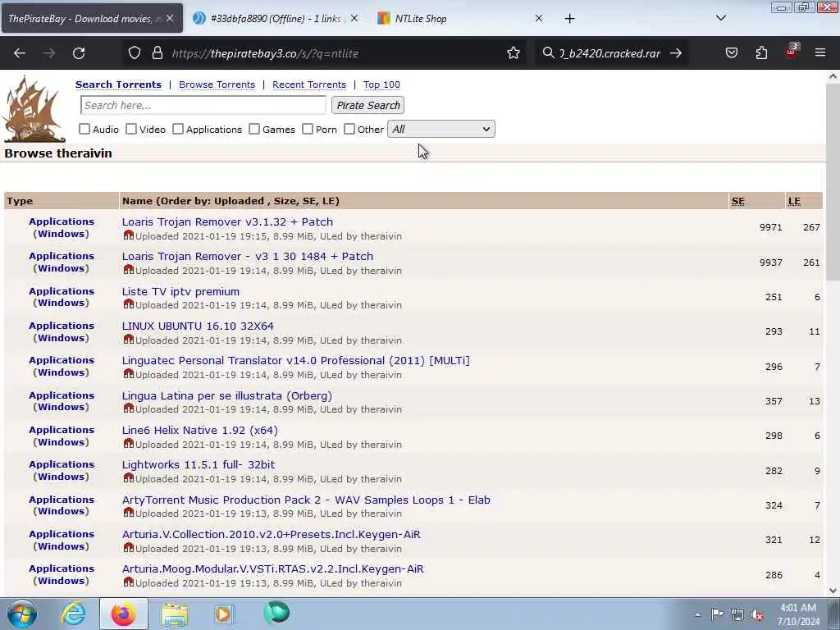Tick the Applications checkbox
Image resolution: width=840 pixels, height=630 pixels.
click(178, 129)
